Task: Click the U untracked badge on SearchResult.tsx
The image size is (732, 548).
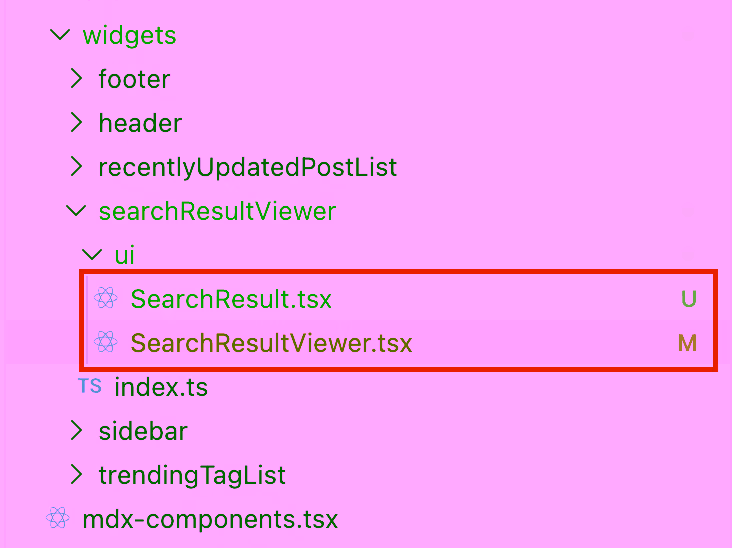Action: click(x=688, y=299)
